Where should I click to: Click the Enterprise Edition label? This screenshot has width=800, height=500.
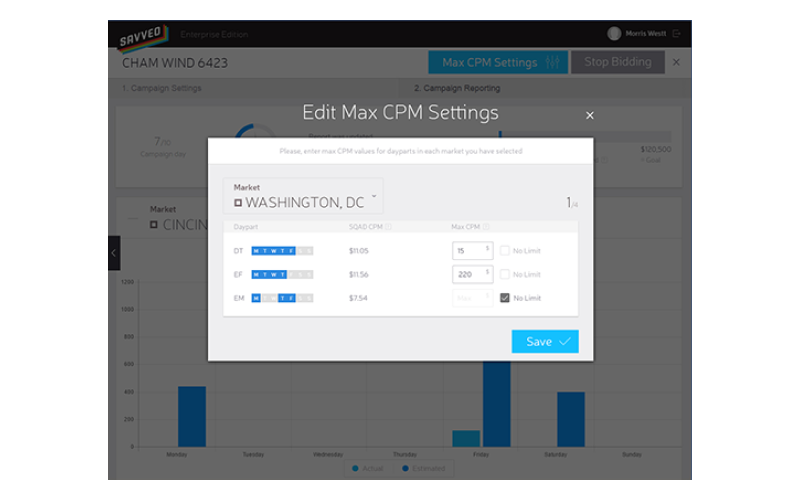pyautogui.click(x=214, y=35)
